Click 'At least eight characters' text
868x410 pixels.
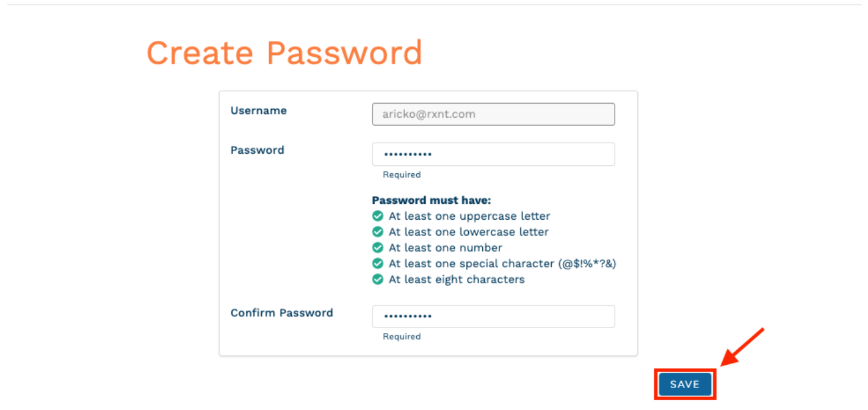coord(457,279)
